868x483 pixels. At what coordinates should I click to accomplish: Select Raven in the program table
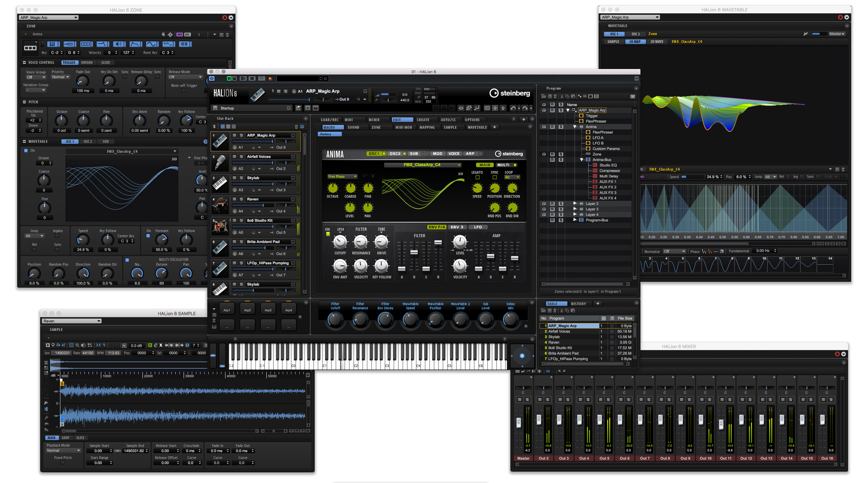pyautogui.click(x=554, y=342)
